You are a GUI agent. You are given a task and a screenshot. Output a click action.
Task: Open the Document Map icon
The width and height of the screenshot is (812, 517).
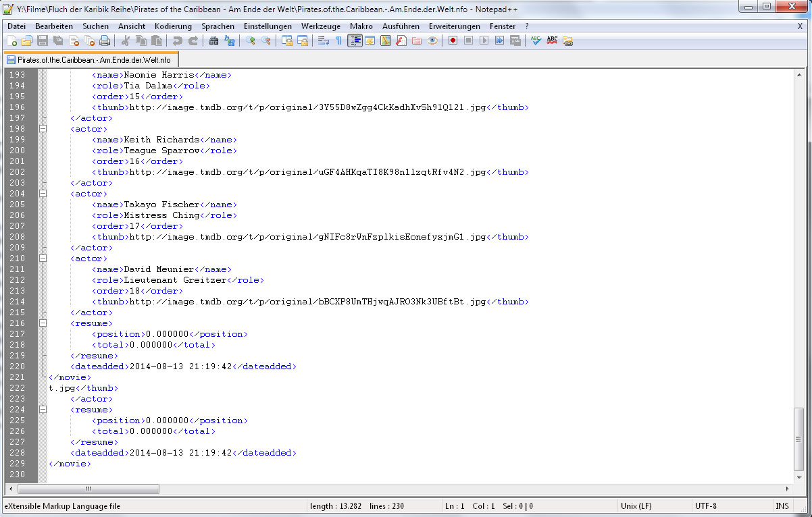point(386,41)
